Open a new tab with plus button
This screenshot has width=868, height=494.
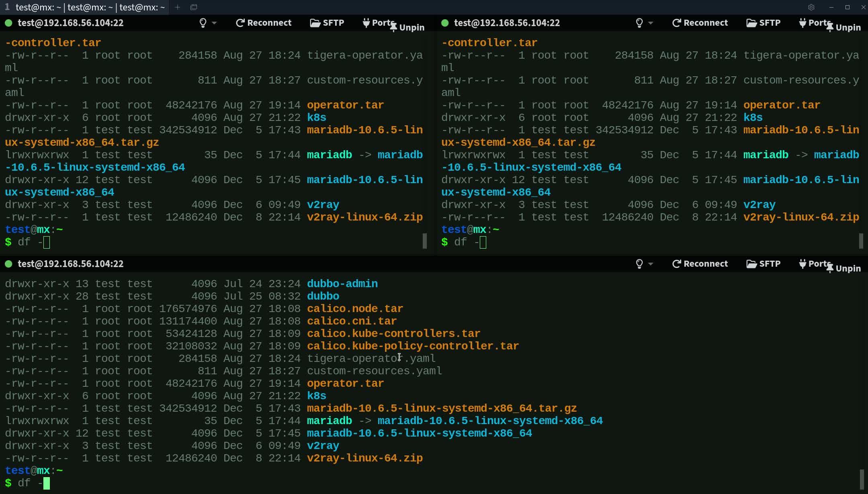(178, 7)
